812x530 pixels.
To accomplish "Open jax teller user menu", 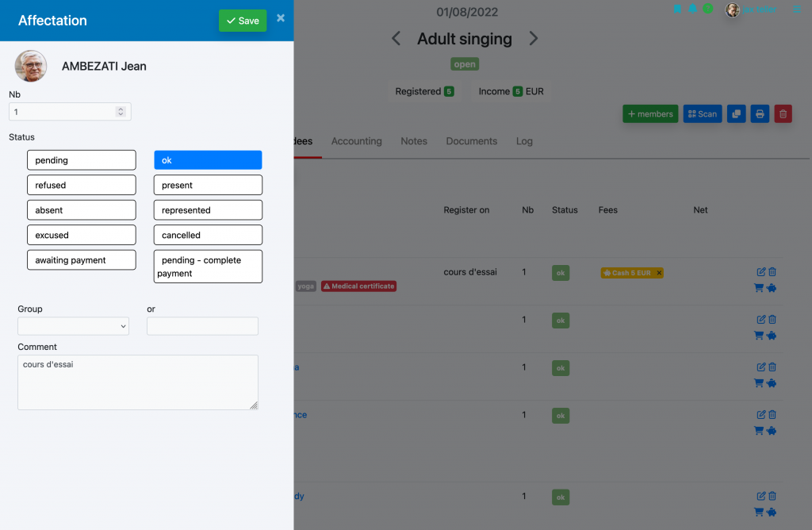I will click(x=751, y=10).
